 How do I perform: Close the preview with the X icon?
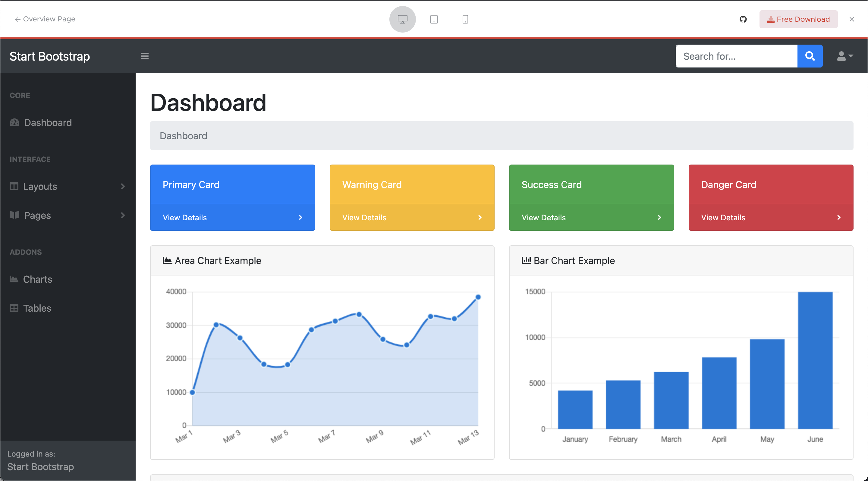[x=851, y=19]
